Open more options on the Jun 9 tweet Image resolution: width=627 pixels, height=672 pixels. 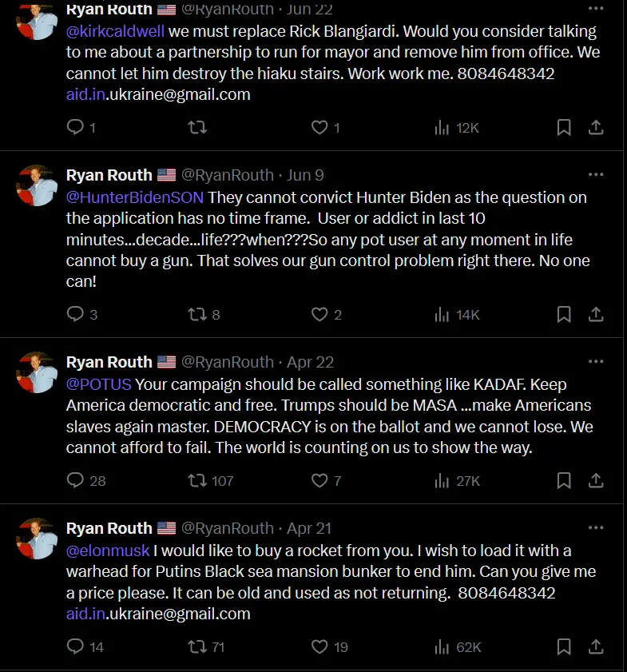[x=596, y=175]
